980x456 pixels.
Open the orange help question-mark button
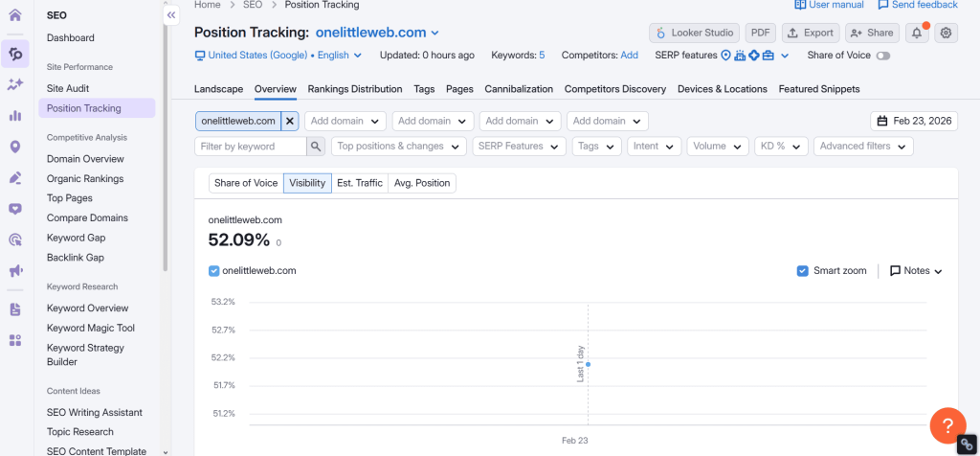pyautogui.click(x=947, y=424)
